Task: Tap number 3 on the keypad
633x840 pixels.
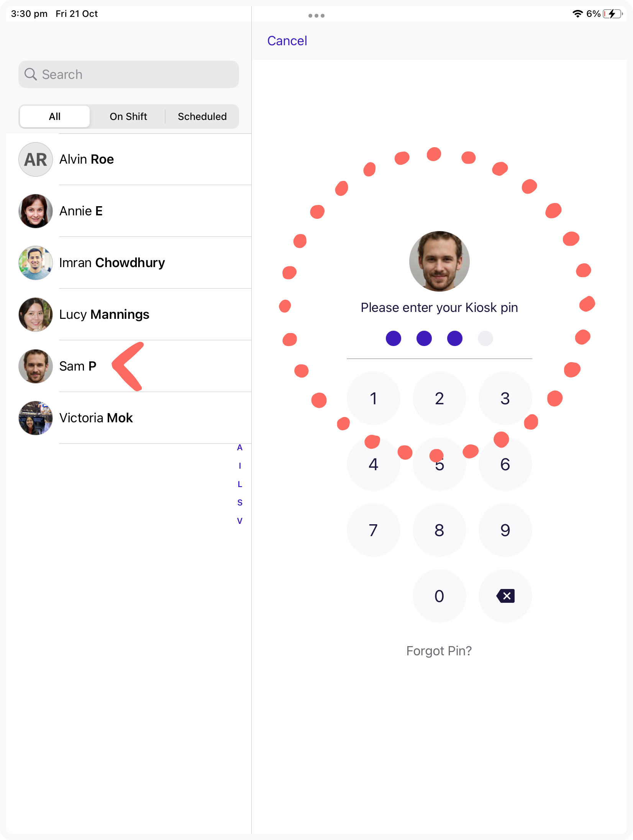Action: tap(505, 398)
